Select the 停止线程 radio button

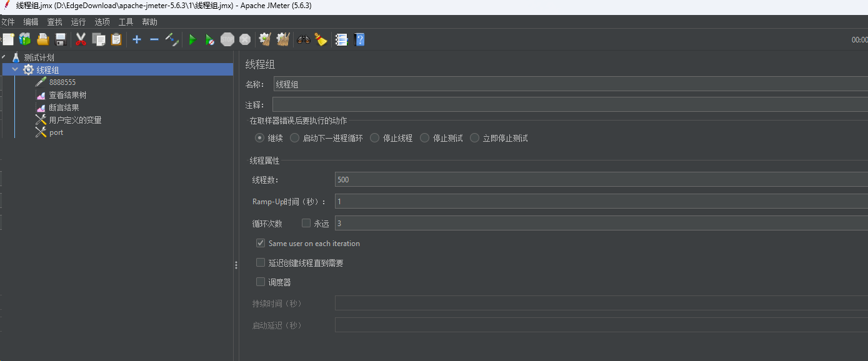(x=375, y=138)
